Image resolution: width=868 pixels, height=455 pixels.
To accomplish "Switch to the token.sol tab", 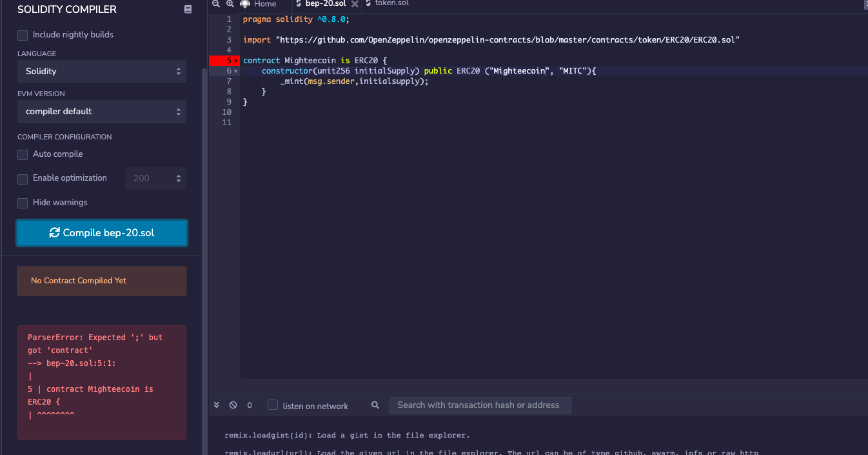I will 391,3.
